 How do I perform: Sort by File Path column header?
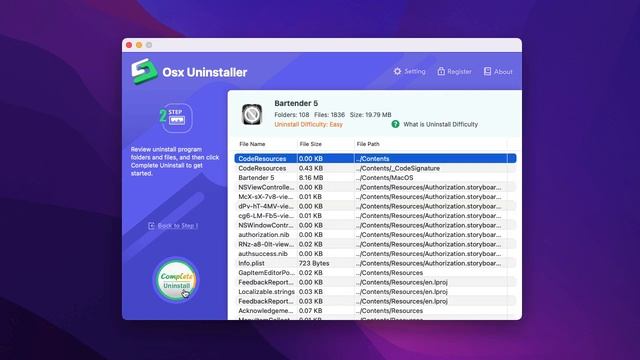[368, 144]
